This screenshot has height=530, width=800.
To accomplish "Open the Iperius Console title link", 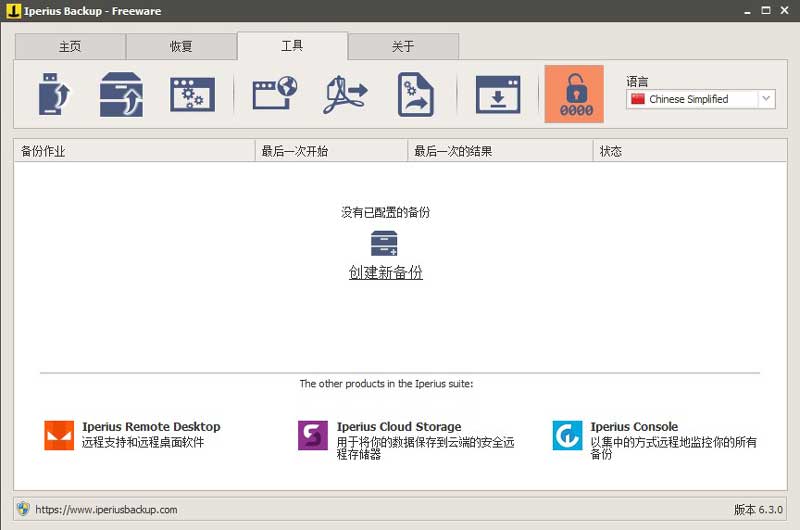I will pos(634,426).
